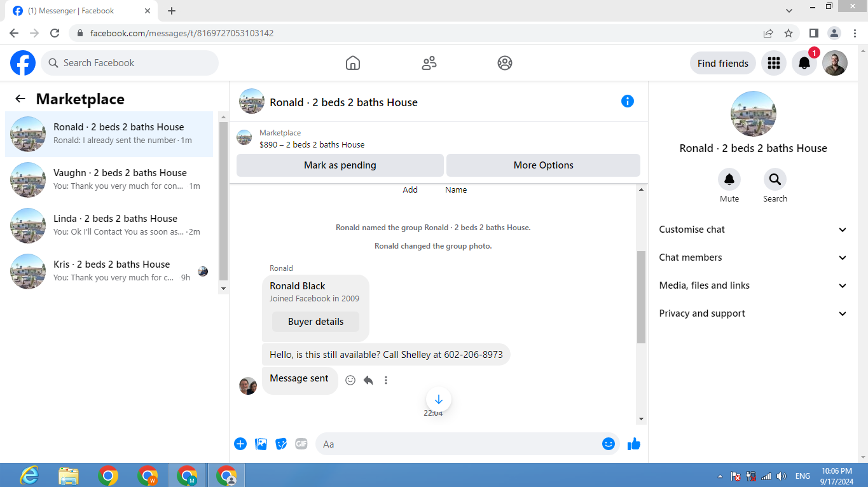Toggle Chrome side panel

tap(813, 33)
